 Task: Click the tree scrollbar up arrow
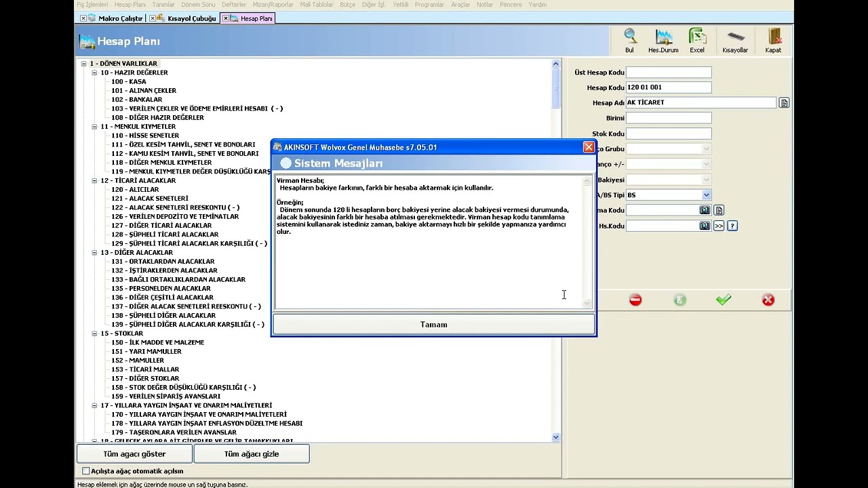coord(556,64)
